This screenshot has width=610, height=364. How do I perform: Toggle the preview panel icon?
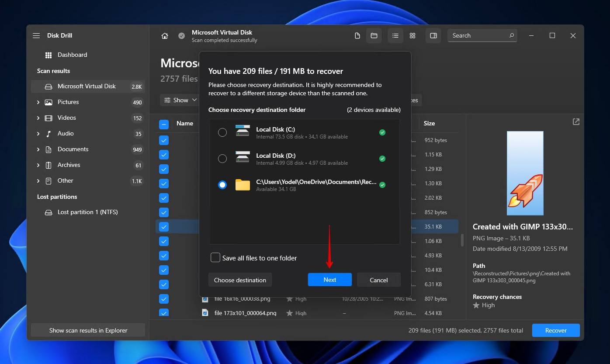click(433, 35)
